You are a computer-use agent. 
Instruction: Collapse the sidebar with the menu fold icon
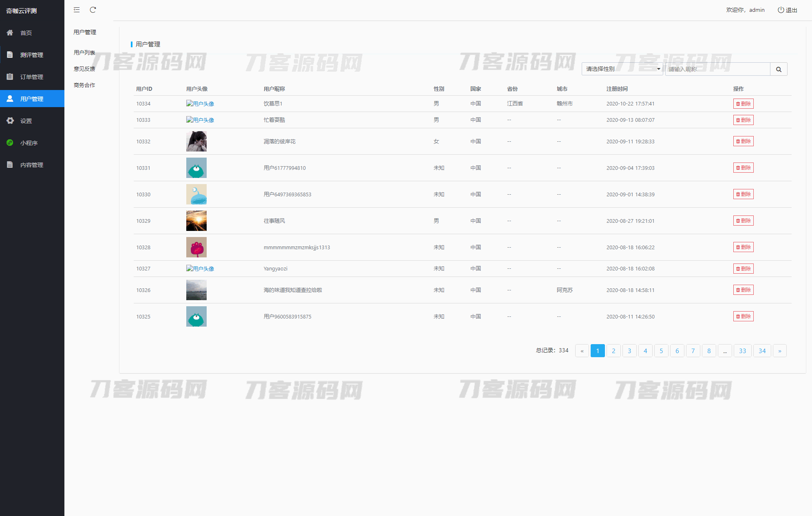[x=77, y=10]
